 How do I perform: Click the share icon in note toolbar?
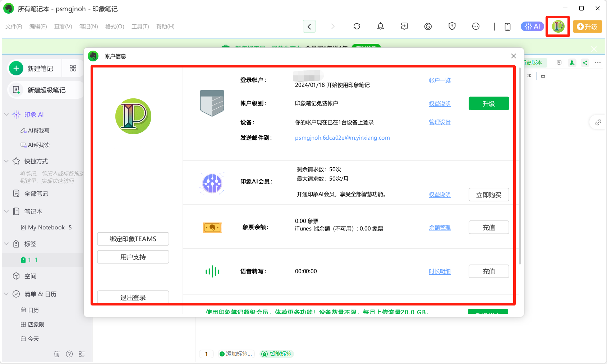[585, 63]
